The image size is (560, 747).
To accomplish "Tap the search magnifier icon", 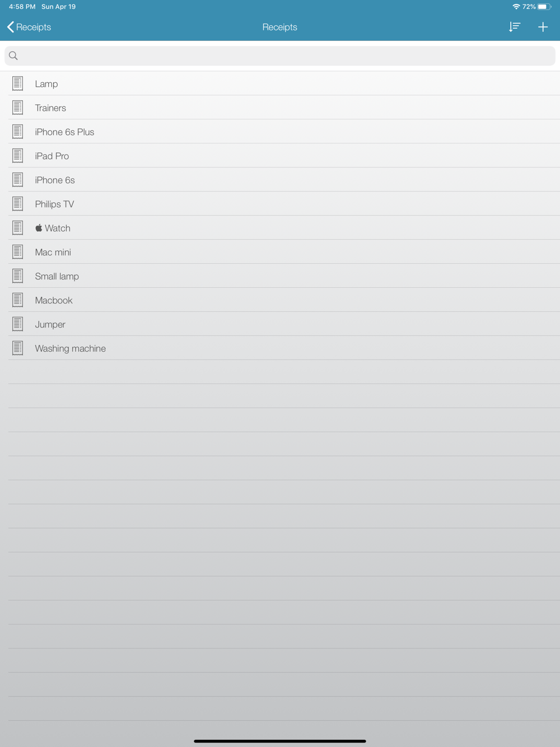I will point(13,55).
